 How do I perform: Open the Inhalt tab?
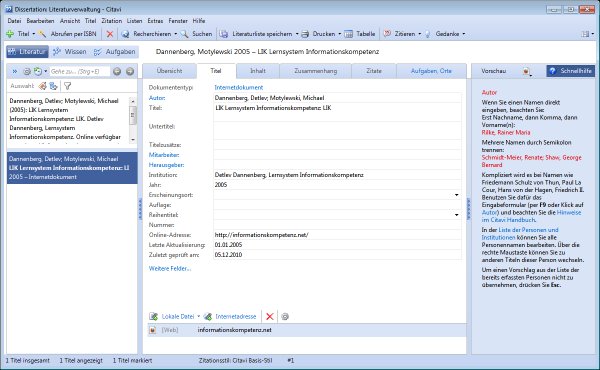(x=258, y=71)
